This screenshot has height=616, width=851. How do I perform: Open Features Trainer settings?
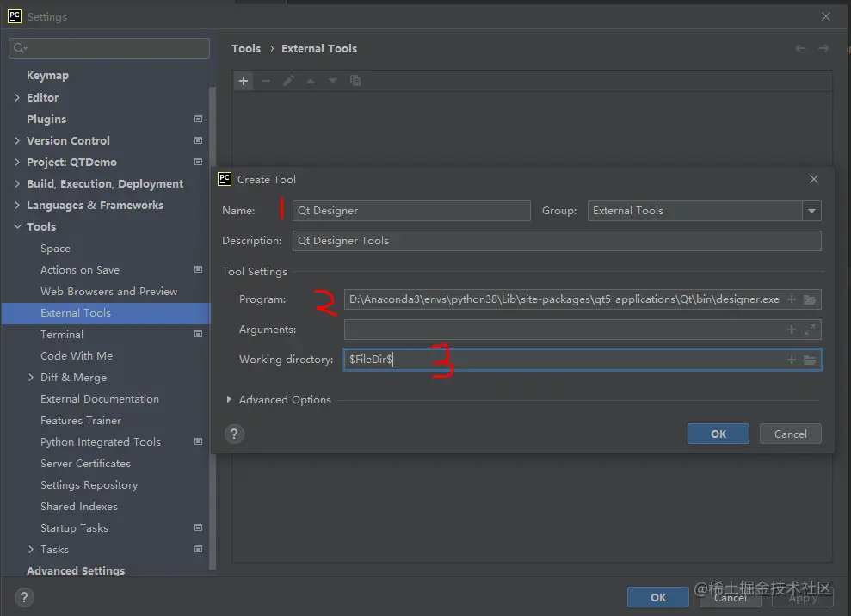coord(81,420)
